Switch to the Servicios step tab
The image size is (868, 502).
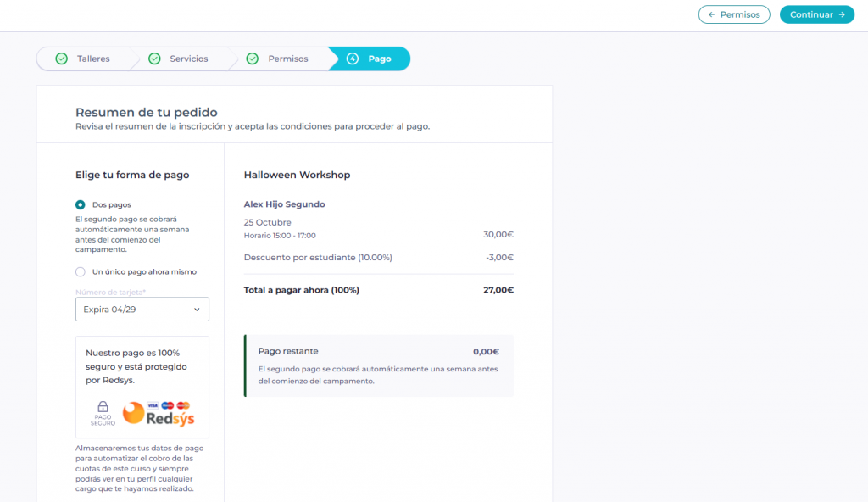click(188, 59)
